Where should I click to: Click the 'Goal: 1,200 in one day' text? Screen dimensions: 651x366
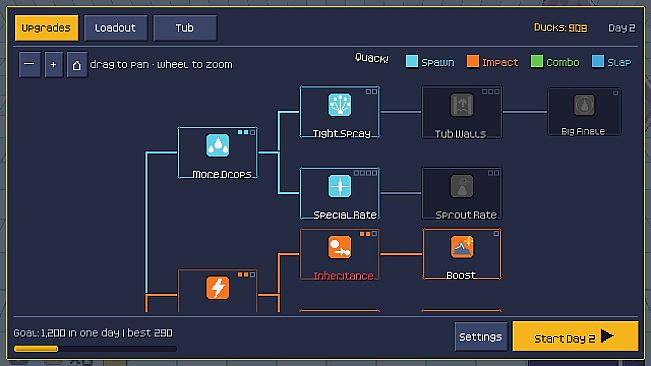coord(66,333)
